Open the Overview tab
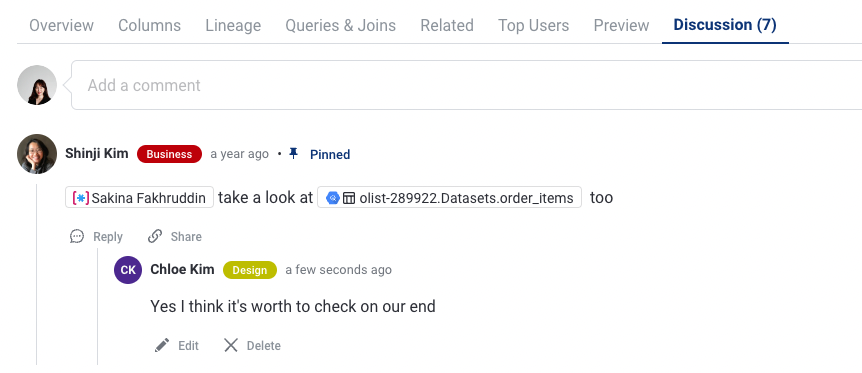The height and width of the screenshot is (373, 862). point(62,25)
